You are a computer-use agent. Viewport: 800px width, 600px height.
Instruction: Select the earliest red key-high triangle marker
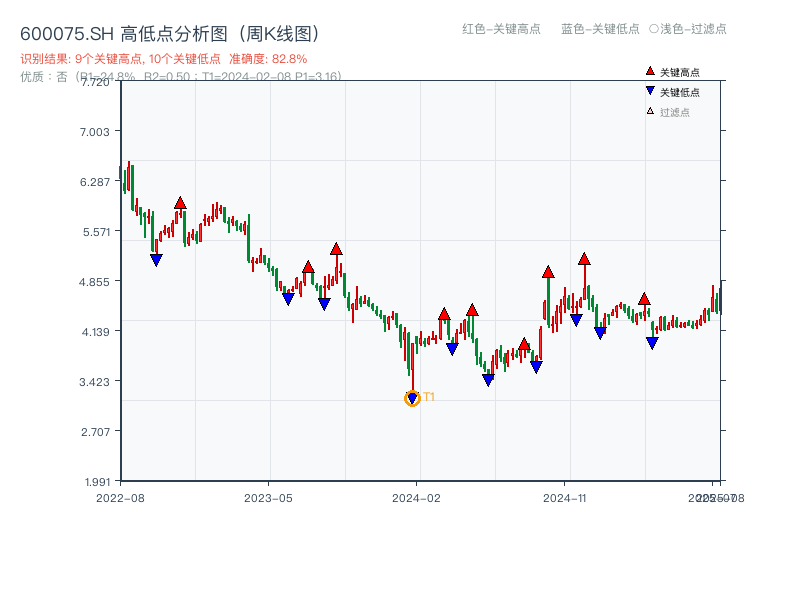point(180,203)
